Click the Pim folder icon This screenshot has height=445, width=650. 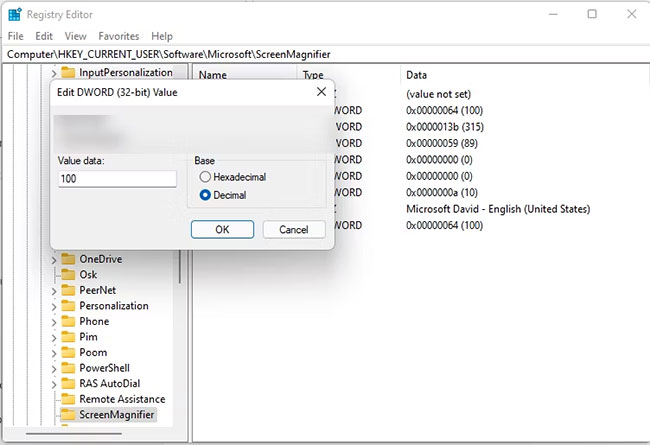click(68, 337)
